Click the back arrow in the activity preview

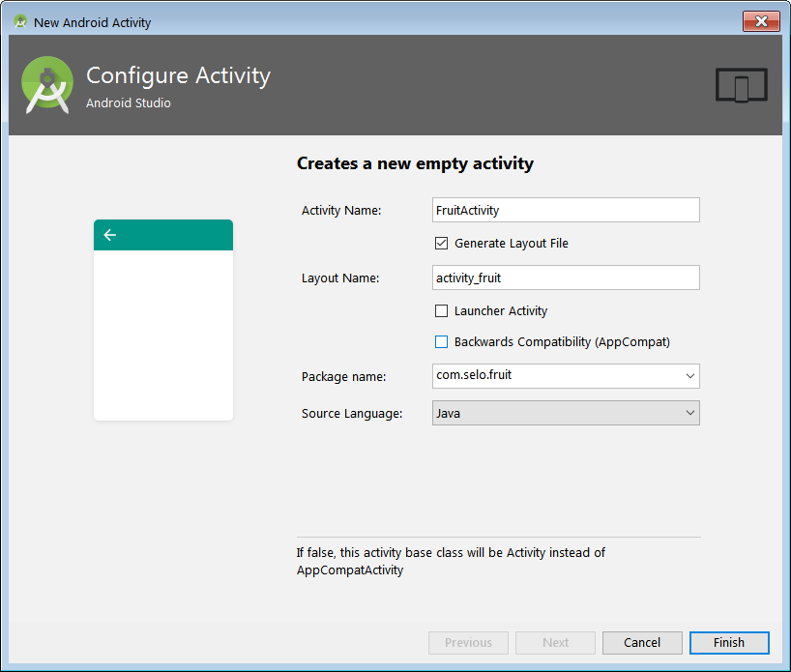point(109,235)
